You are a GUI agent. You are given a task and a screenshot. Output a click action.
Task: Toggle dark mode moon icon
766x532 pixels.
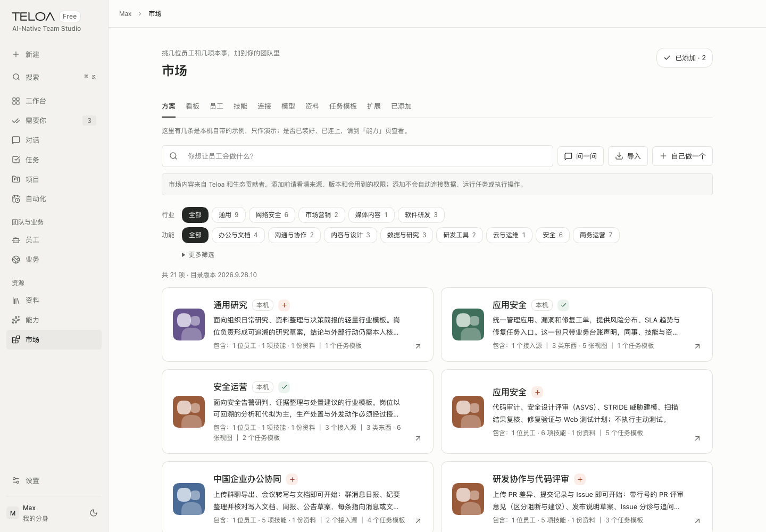click(94, 513)
